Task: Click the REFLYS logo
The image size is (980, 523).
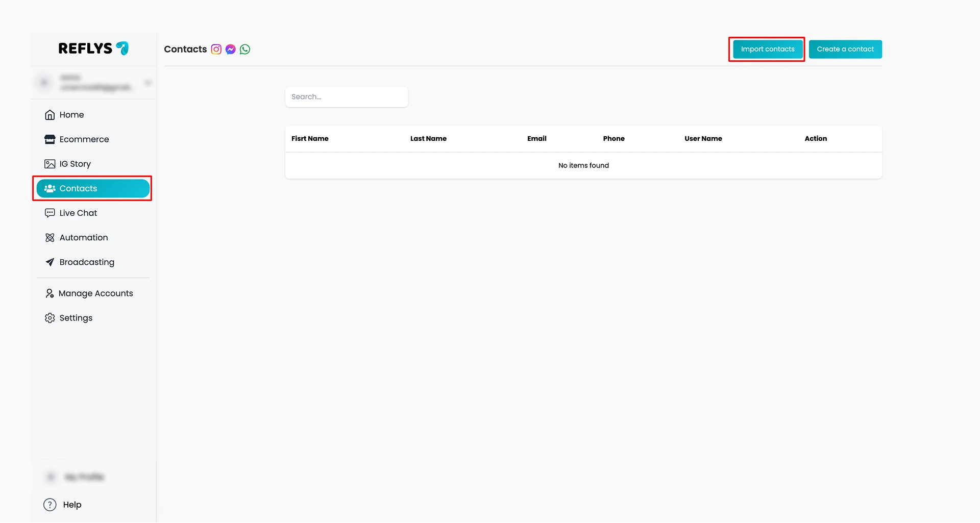Action: point(93,48)
